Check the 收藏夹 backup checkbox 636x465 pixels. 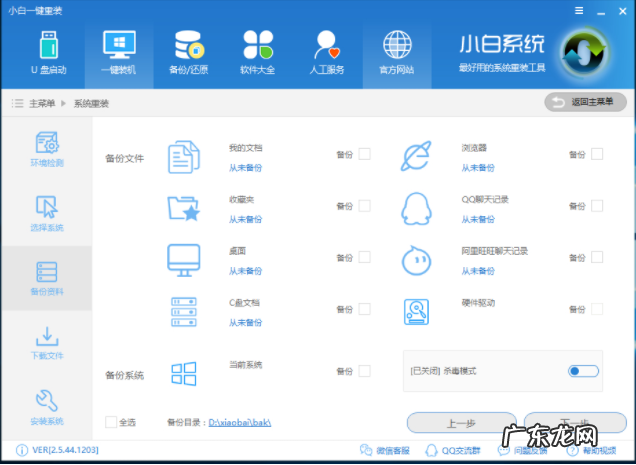[x=364, y=206]
